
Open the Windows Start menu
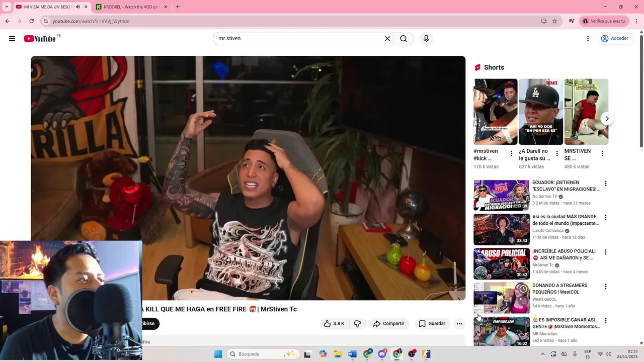218,354
